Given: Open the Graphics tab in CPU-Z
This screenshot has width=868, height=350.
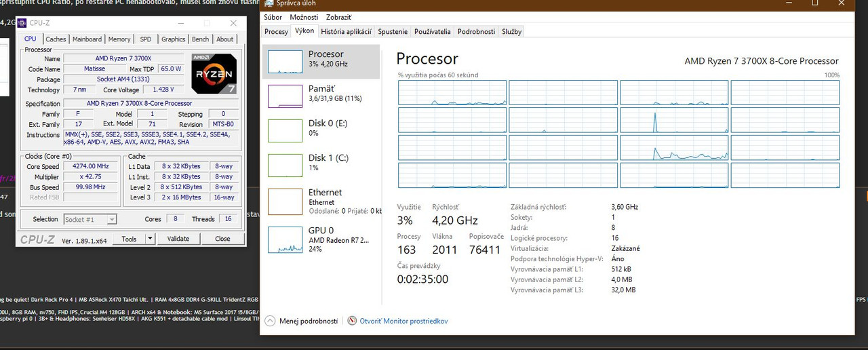Looking at the screenshot, I should 173,39.
